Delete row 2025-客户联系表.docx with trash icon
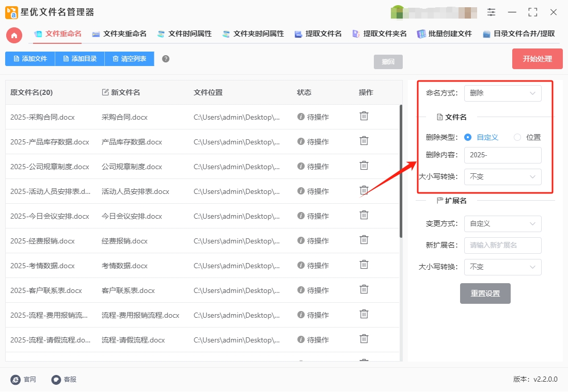The height and width of the screenshot is (392, 568). coord(364,289)
